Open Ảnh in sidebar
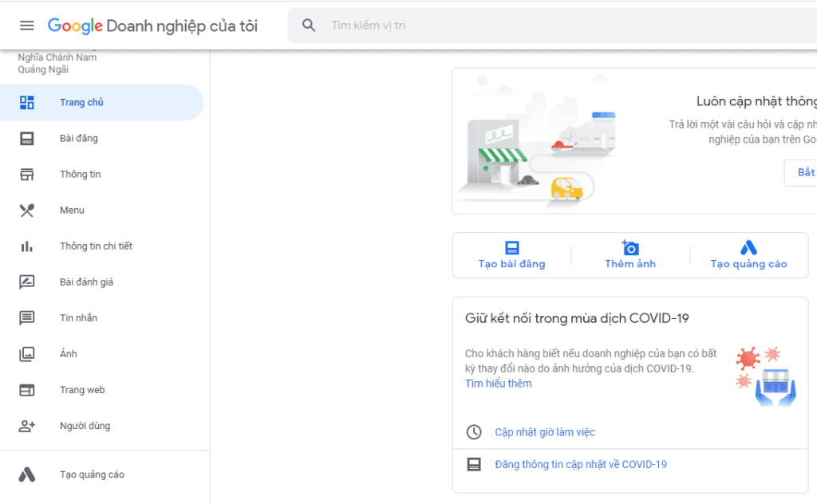This screenshot has width=817, height=504. click(x=101, y=354)
